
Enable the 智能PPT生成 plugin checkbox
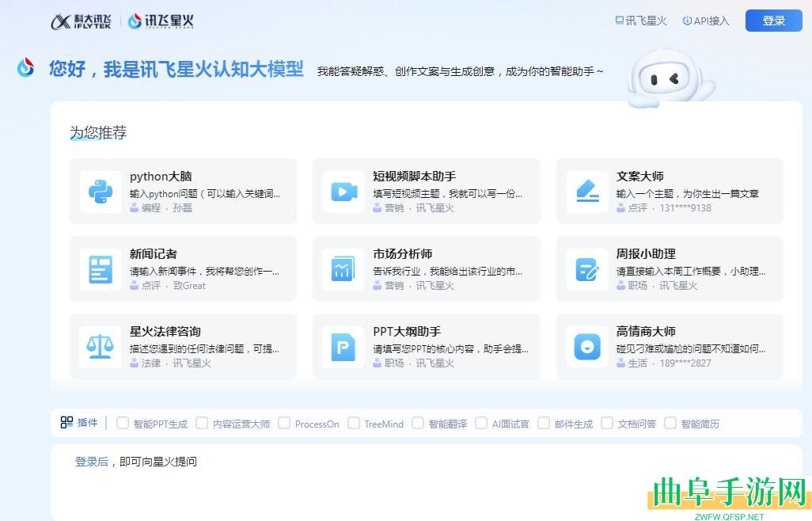click(123, 423)
